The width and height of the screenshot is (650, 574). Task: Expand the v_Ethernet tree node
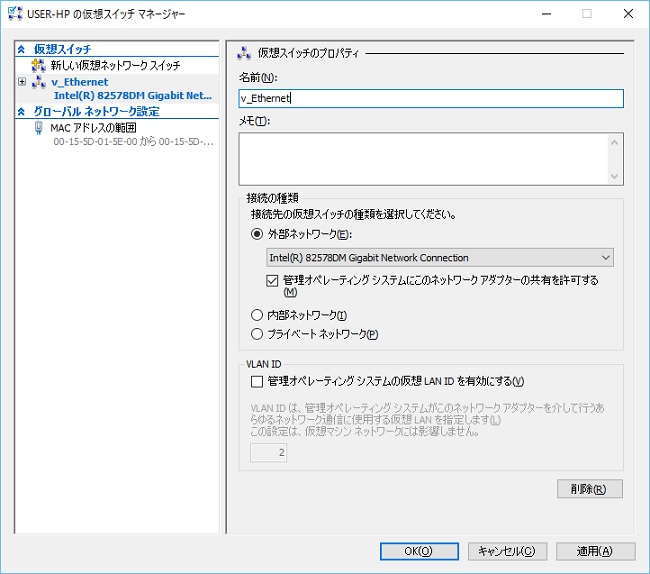pos(22,82)
